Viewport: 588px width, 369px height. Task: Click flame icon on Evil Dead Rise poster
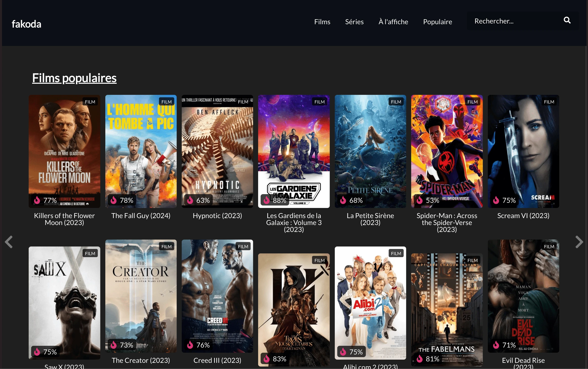coord(496,345)
